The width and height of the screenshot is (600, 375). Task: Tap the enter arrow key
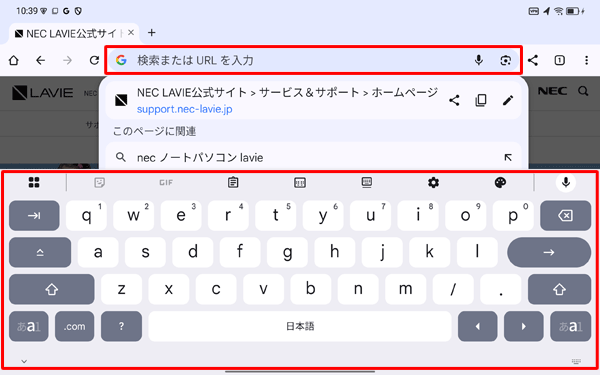[549, 253]
